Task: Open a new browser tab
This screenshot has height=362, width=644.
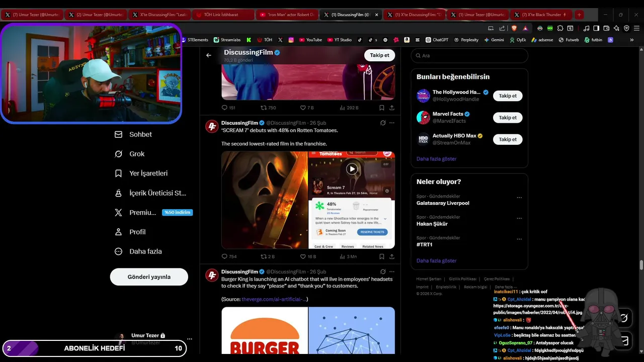Action: pyautogui.click(x=579, y=15)
